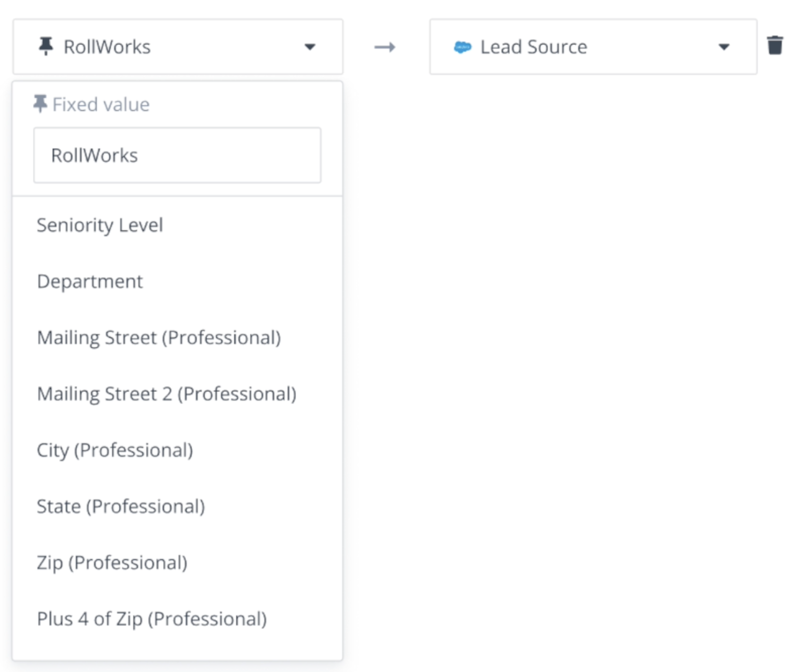The width and height of the screenshot is (807, 672).
Task: Delete the field mapping with trash icon
Action: tap(775, 45)
